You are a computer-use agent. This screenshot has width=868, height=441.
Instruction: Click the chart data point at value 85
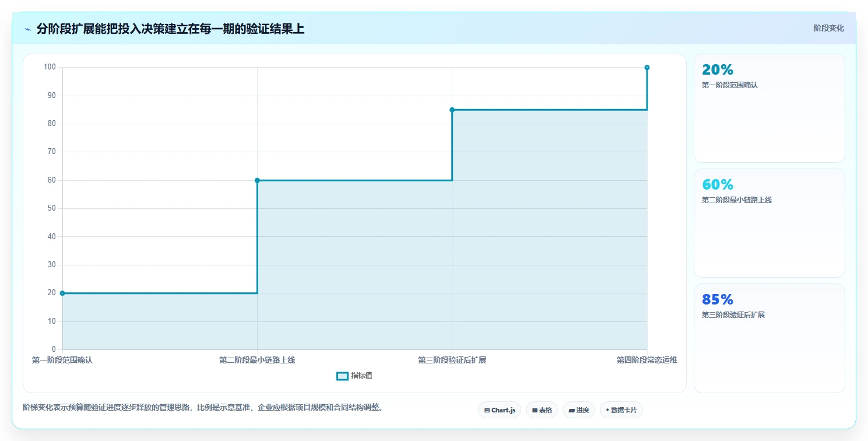pos(452,110)
